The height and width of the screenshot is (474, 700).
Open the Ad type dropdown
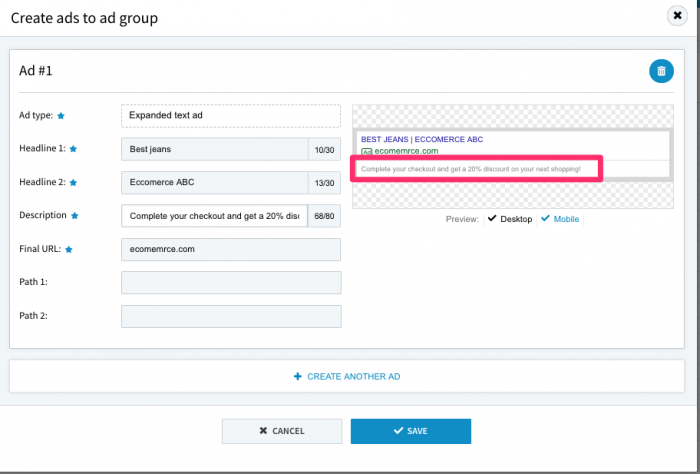click(x=230, y=116)
